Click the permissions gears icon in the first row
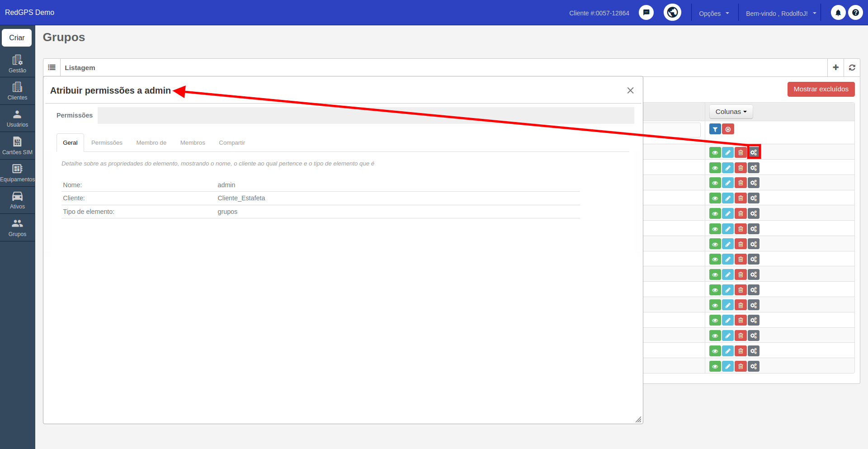Screen dimensions: 868x449 click(x=754, y=152)
